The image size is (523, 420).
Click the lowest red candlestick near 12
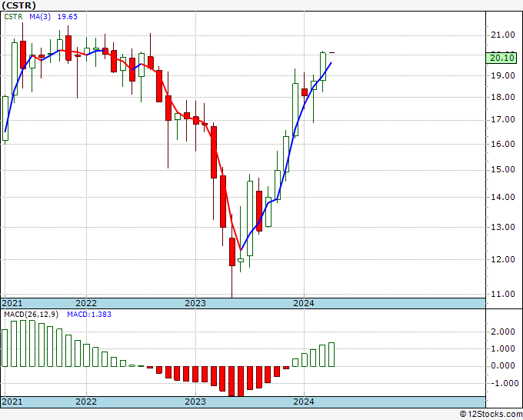coord(232,252)
